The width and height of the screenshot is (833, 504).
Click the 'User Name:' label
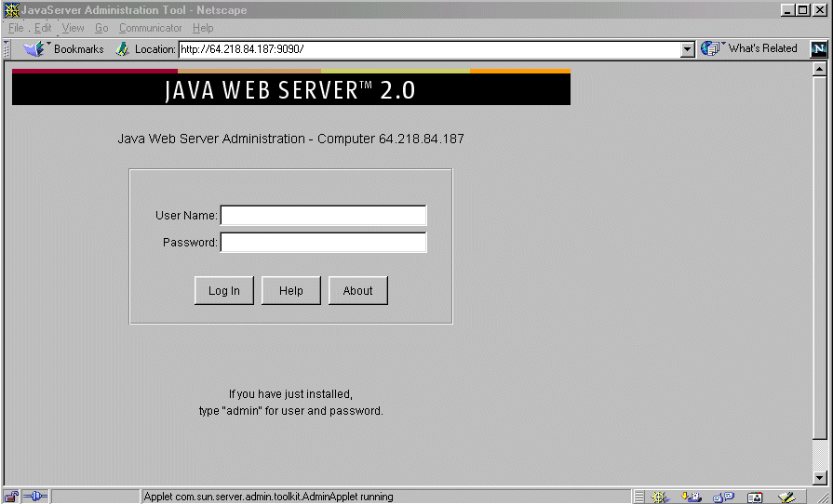[x=186, y=216]
